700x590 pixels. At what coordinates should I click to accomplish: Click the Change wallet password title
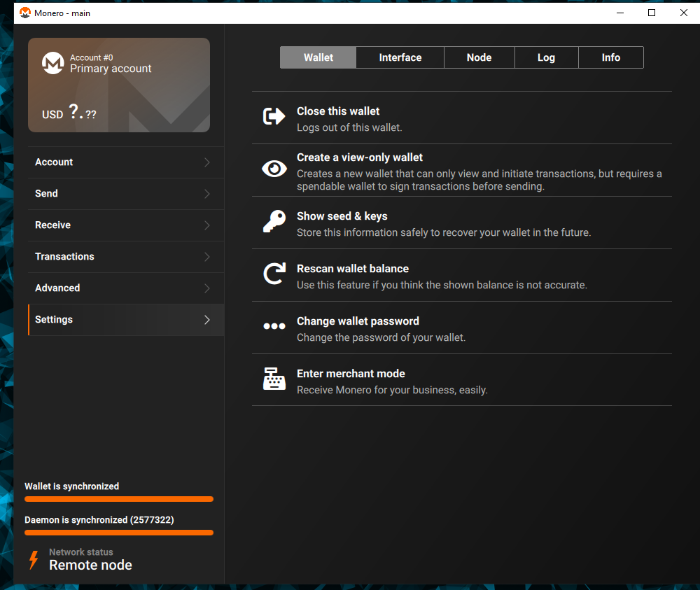(x=358, y=321)
